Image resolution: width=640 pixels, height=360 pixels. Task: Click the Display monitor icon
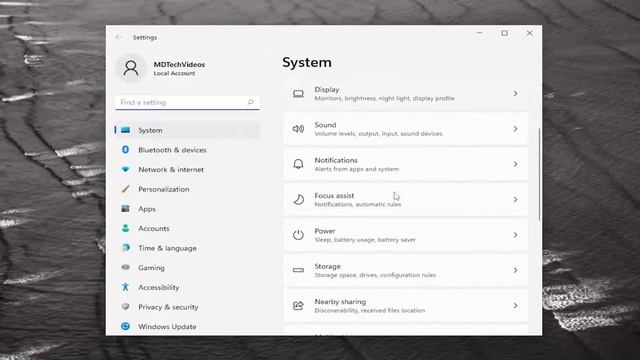point(298,94)
